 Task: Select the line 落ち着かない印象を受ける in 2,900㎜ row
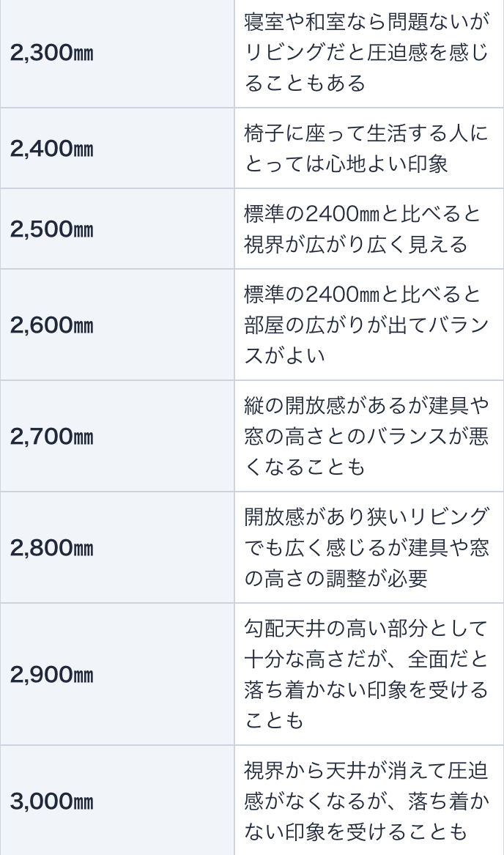(366, 690)
